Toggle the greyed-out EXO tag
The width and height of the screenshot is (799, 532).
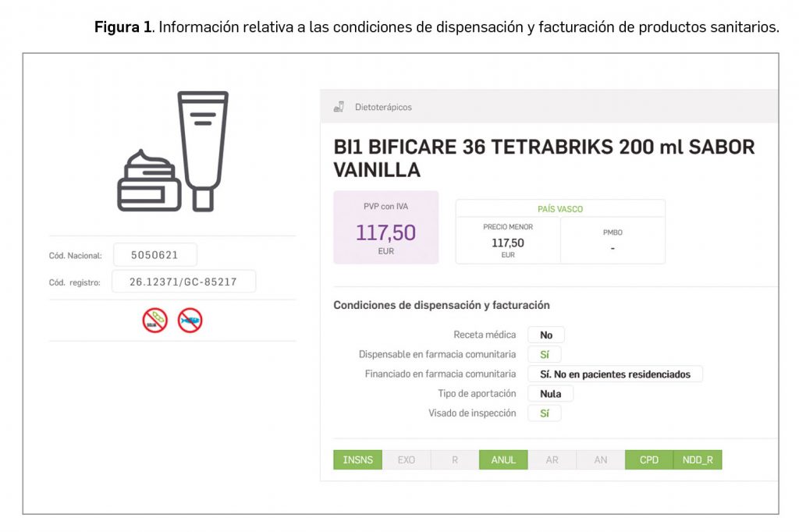click(x=407, y=460)
